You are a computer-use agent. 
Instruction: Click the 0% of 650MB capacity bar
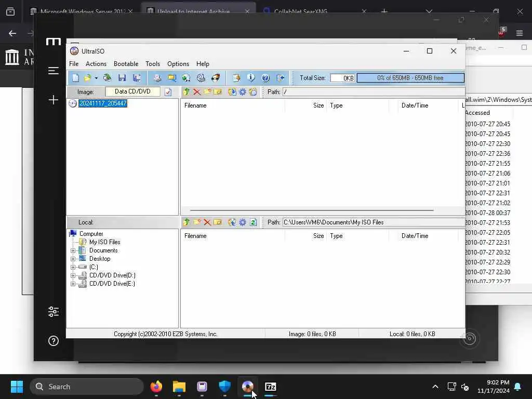(x=410, y=78)
